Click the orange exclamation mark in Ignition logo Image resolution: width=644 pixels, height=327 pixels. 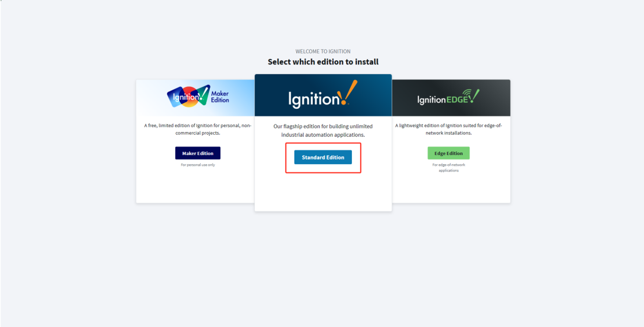pyautogui.click(x=347, y=92)
